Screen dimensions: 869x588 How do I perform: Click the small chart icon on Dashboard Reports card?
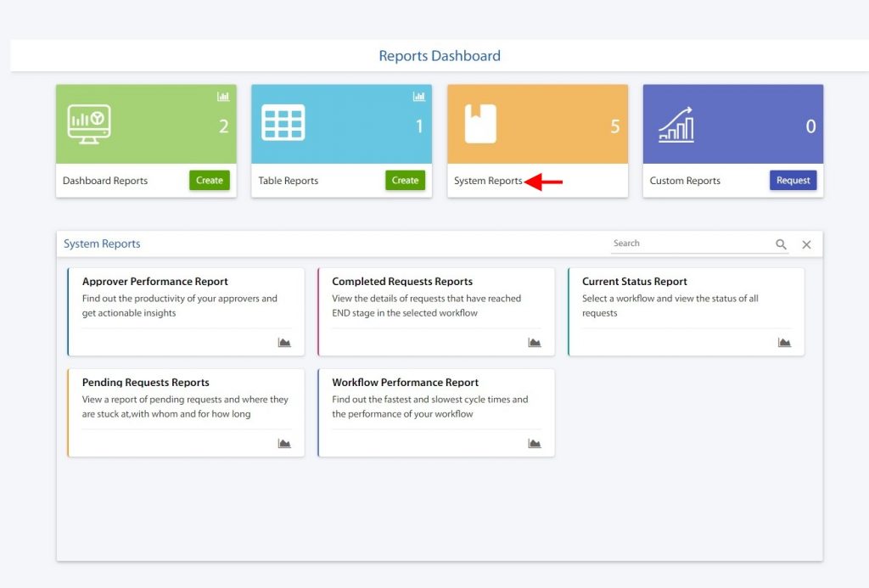click(x=223, y=97)
